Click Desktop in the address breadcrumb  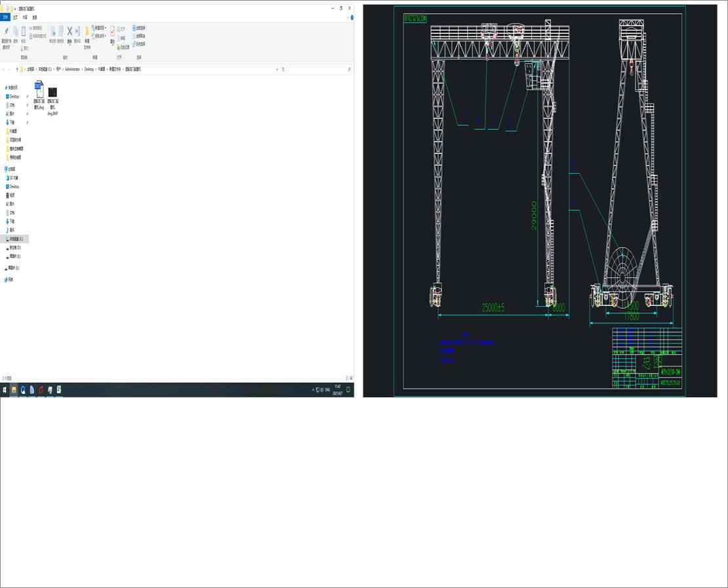tap(89, 69)
